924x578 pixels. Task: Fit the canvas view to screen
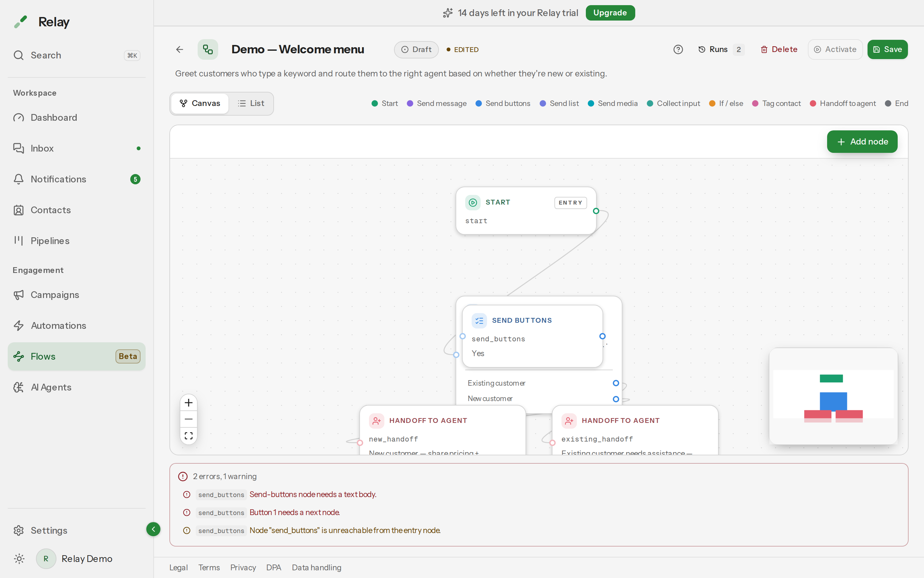coord(189,436)
